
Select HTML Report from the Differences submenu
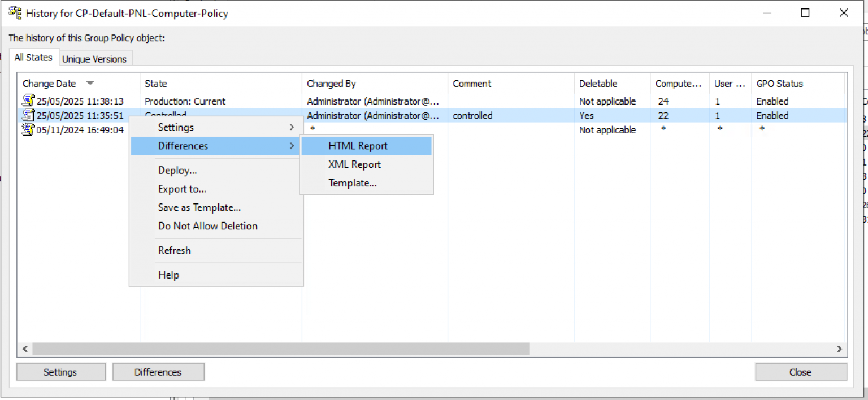(x=358, y=146)
